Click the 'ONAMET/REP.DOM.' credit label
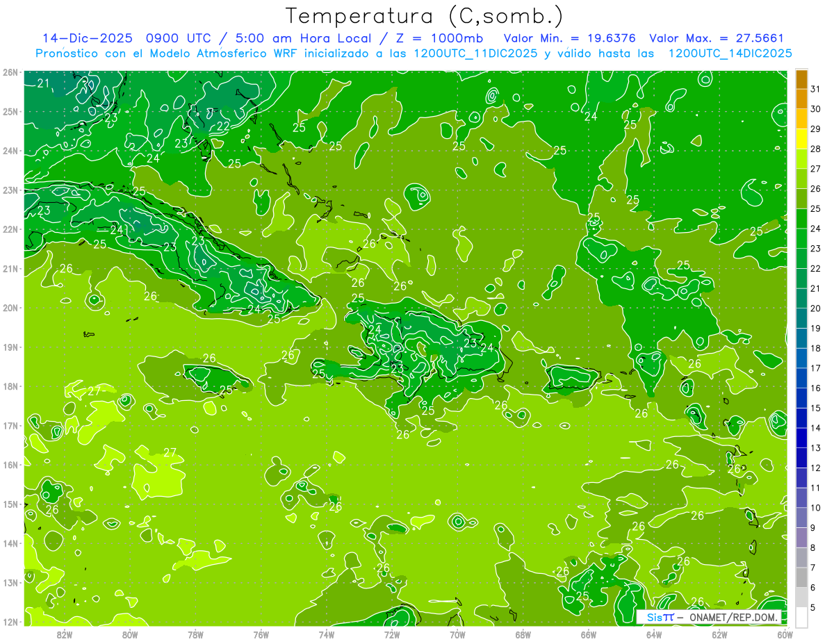This screenshot has width=834, height=644. point(733,617)
